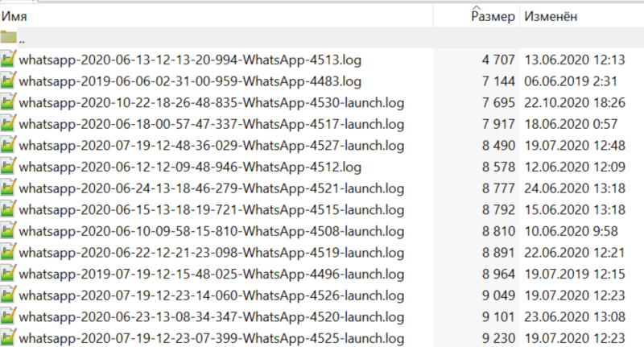Screen dimensions: 644x347
Task: Select file name whatsapp-2020-07-19-12-23-07-399-WhatsApp-4525-launch.log
Action: [212, 338]
